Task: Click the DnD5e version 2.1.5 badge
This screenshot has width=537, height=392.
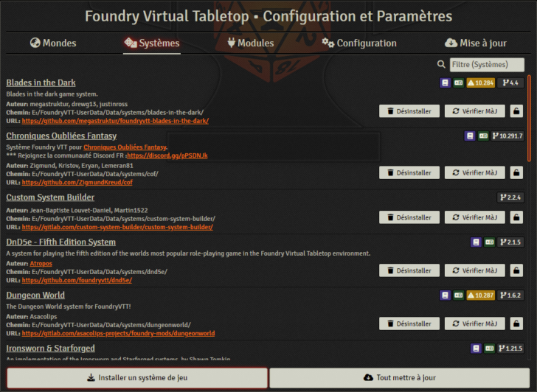Action: [510, 242]
